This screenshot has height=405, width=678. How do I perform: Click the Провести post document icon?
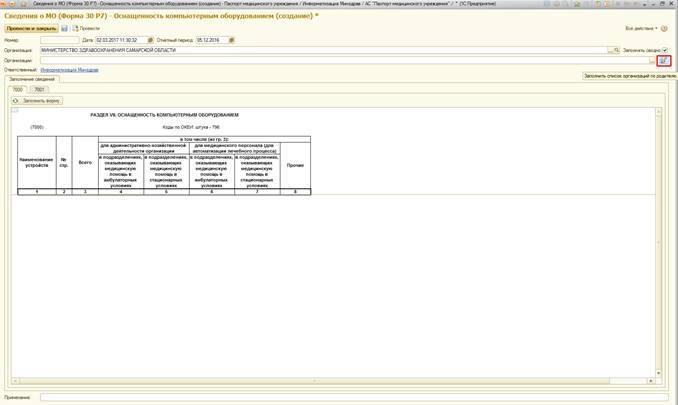(x=75, y=29)
